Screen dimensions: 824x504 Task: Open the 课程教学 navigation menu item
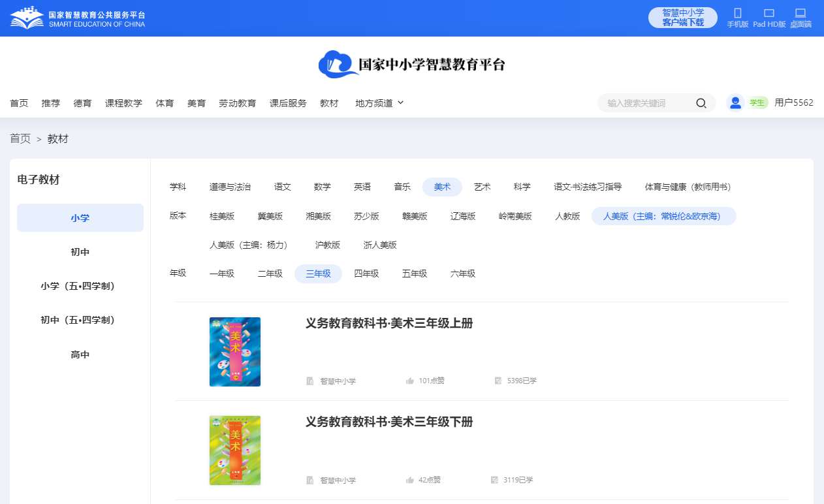[123, 103]
